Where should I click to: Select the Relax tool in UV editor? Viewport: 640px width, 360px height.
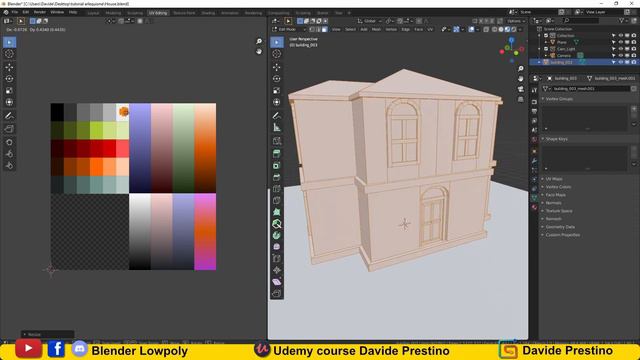tap(9, 154)
